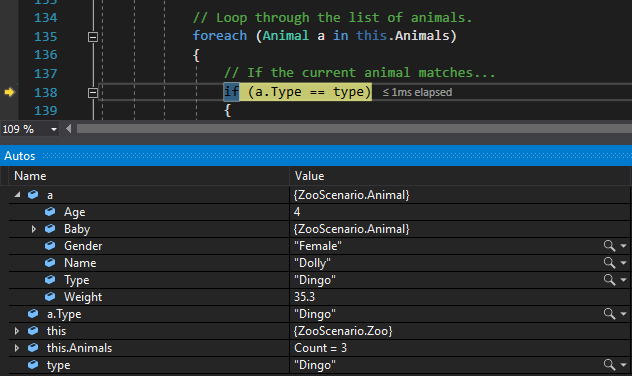The height and width of the screenshot is (376, 632).
Task: Select the {ZooScenario.Zoo} value
Action: click(343, 331)
